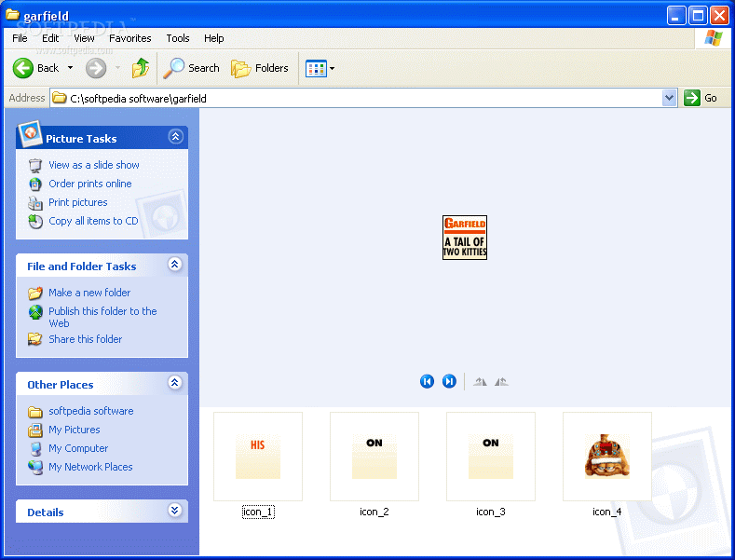This screenshot has width=735, height=560.
Task: Click Copy all items to CD
Action: point(93,222)
